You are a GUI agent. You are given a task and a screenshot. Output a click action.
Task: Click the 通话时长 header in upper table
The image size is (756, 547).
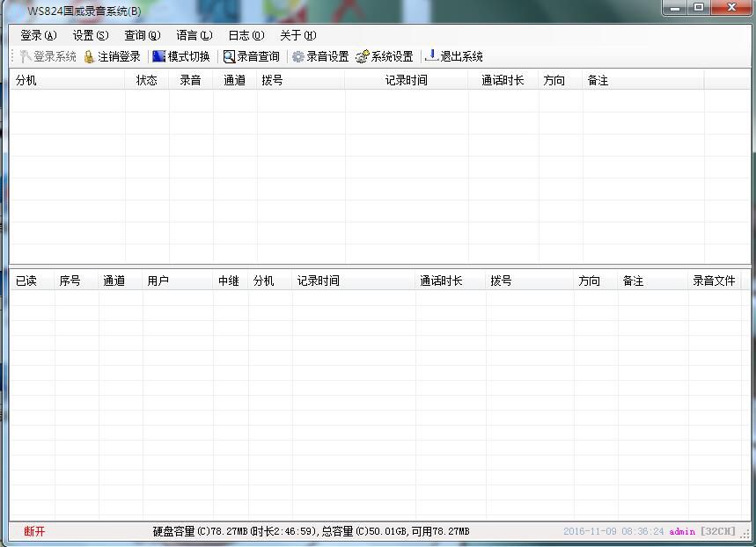[x=503, y=80]
